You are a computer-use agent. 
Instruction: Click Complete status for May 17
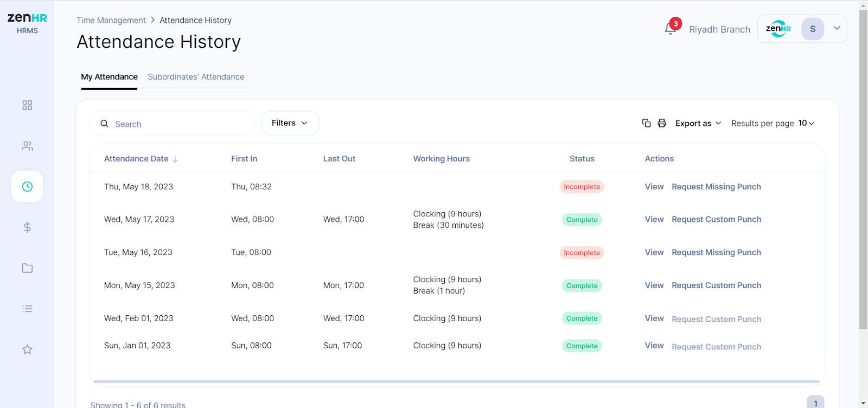582,220
